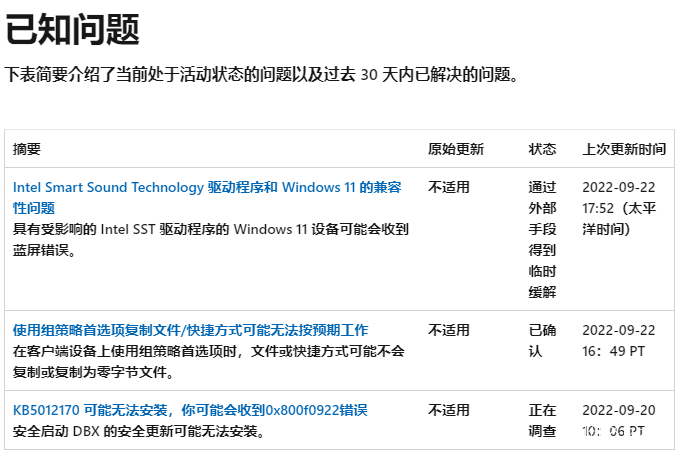Click the 2022-09-22 16:49 PT timestamp
This screenshot has height=453, width=685.
click(x=620, y=340)
